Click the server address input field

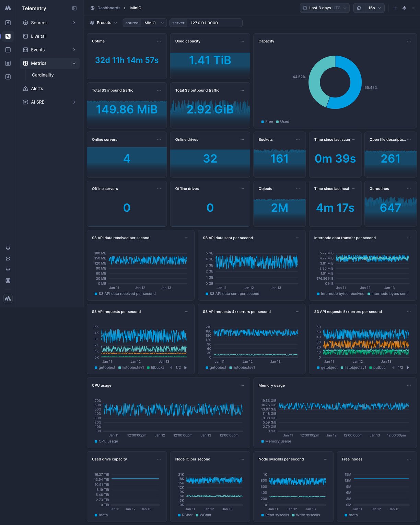coord(214,23)
